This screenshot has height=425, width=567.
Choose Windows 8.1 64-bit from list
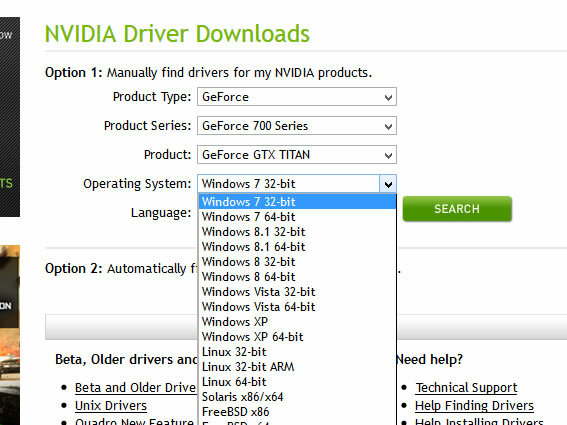click(297, 247)
